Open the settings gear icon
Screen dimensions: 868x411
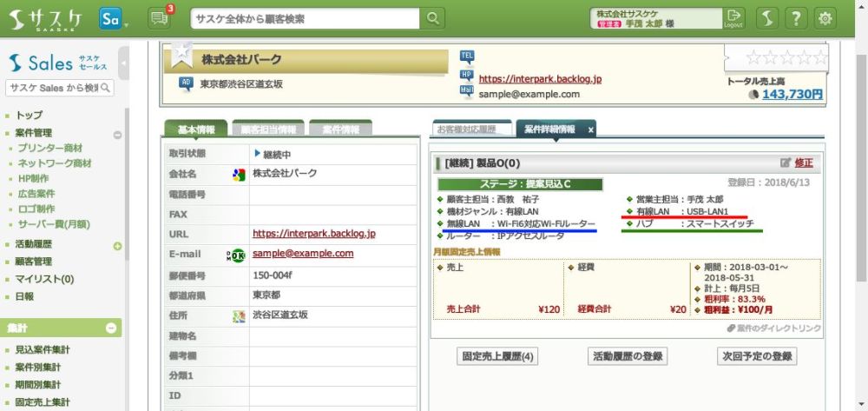pos(825,18)
